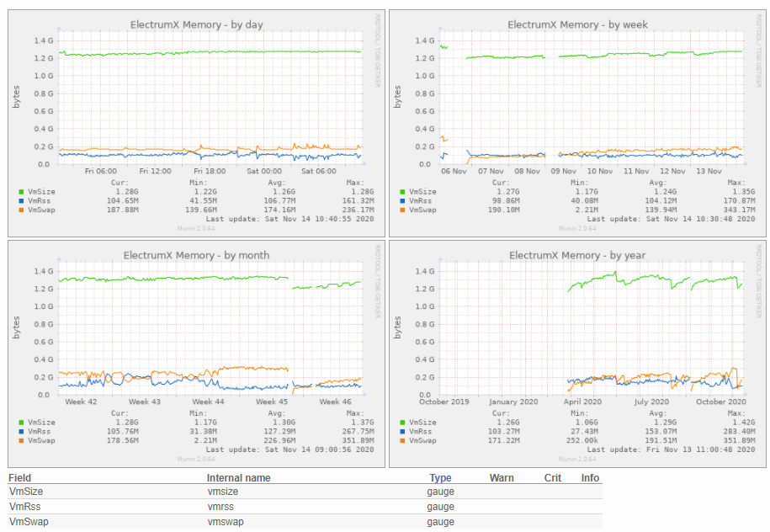Click the Crit column header
Image resolution: width=770 pixels, height=532 pixels.
(552, 478)
